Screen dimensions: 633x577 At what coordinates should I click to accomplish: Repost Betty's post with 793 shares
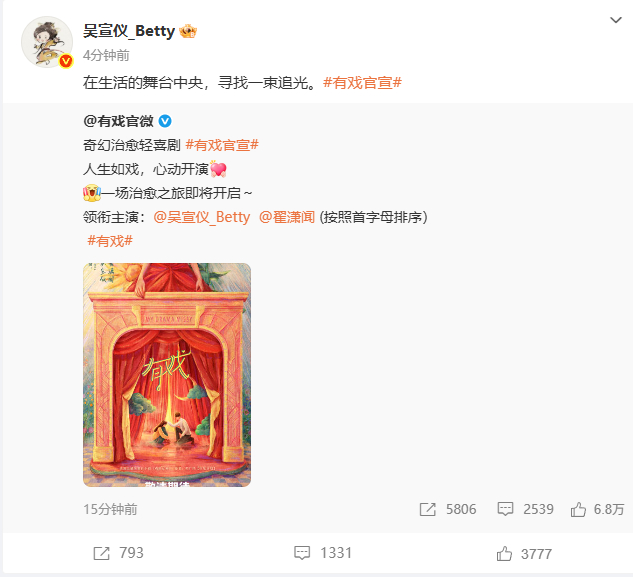pyautogui.click(x=101, y=553)
